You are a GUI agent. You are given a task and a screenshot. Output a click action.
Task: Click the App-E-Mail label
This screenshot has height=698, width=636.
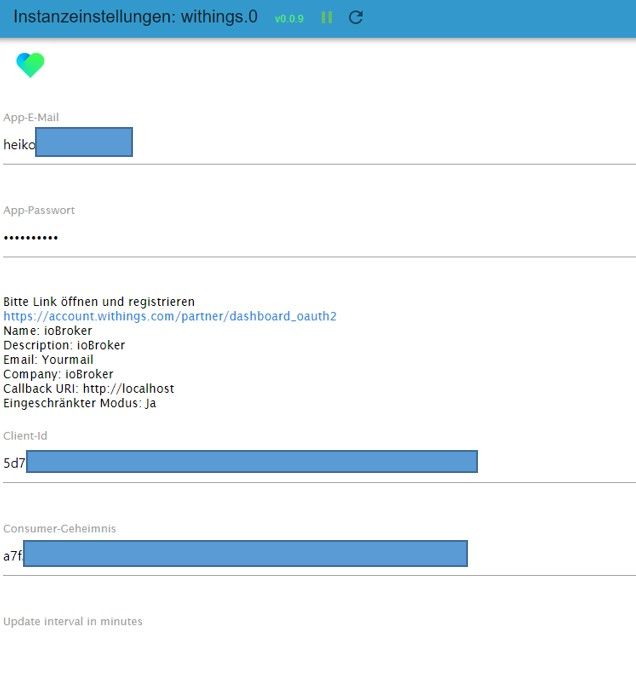click(31, 118)
